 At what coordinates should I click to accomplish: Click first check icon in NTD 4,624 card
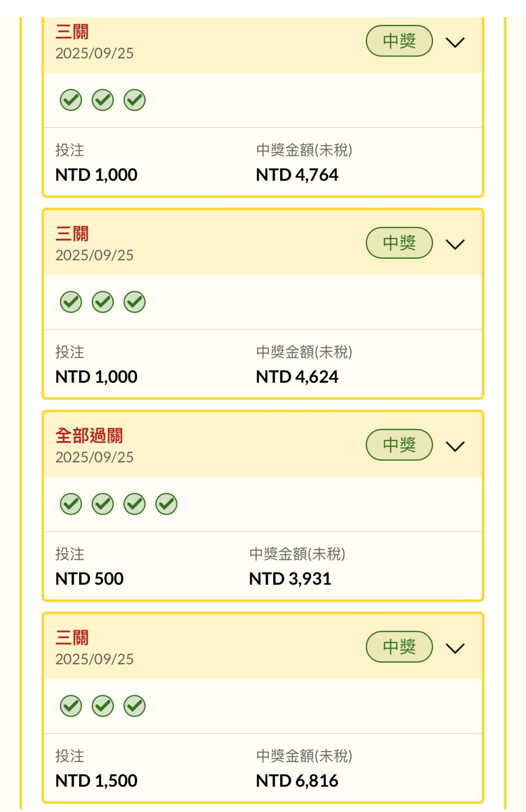71,302
